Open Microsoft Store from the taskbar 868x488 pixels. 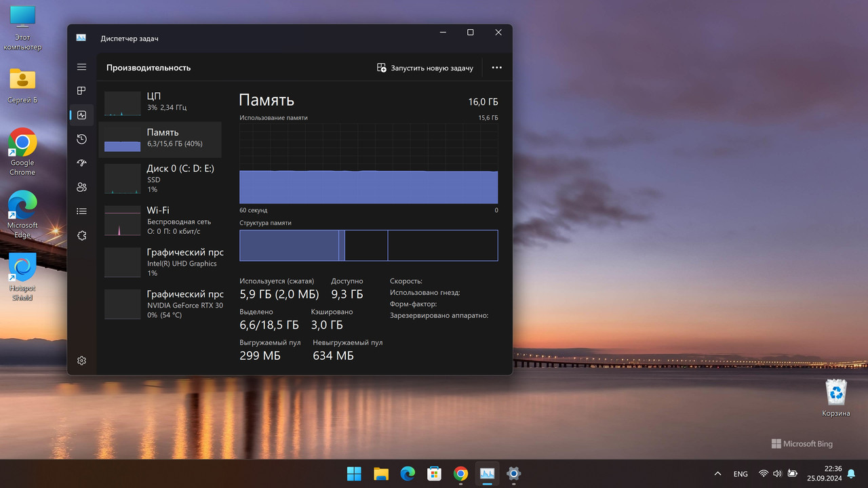(x=434, y=474)
